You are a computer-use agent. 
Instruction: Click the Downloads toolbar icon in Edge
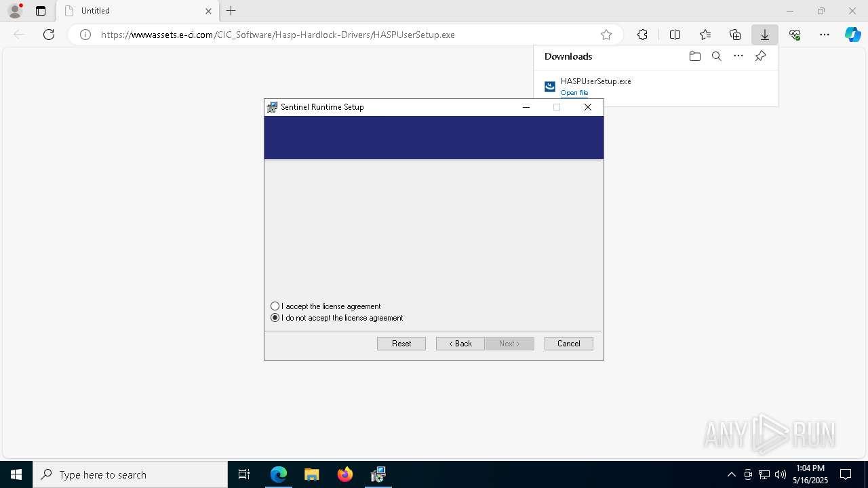[765, 35]
